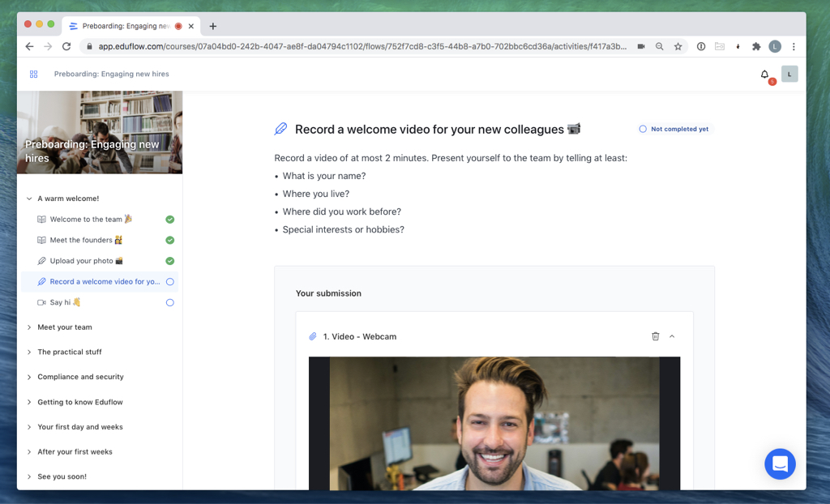Click the green checkmark beside Upload your photo

tap(170, 261)
